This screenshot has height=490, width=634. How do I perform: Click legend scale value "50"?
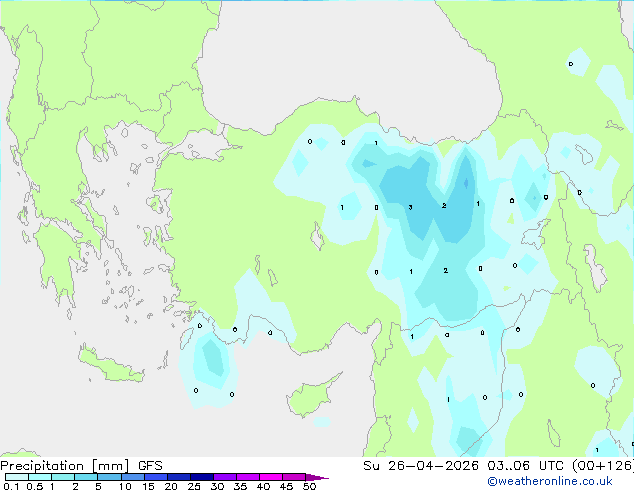309,486
